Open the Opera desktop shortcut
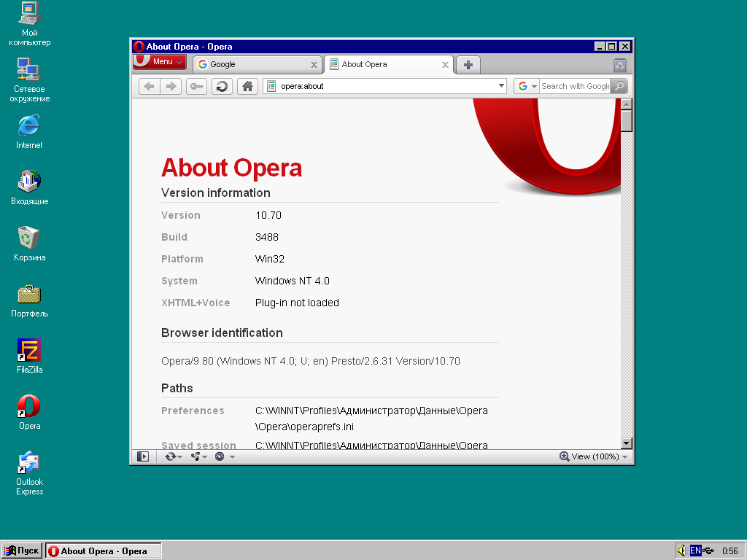The height and width of the screenshot is (560, 747). point(29,413)
